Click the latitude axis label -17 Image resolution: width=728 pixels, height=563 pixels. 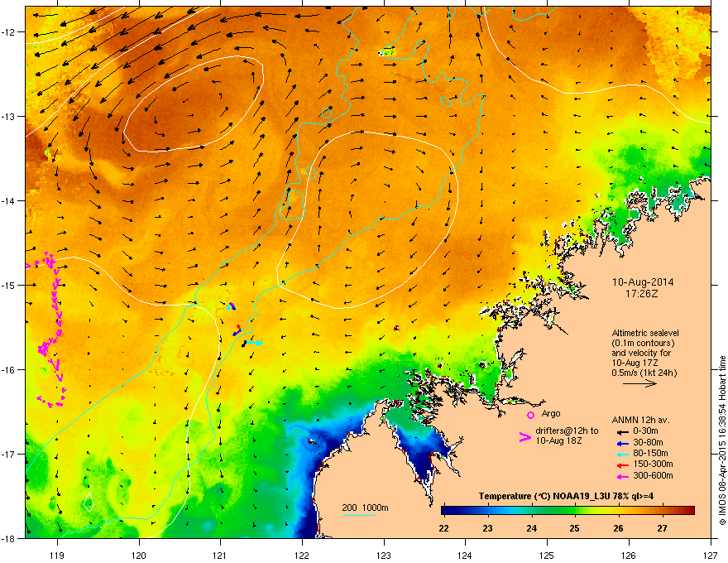(9, 455)
